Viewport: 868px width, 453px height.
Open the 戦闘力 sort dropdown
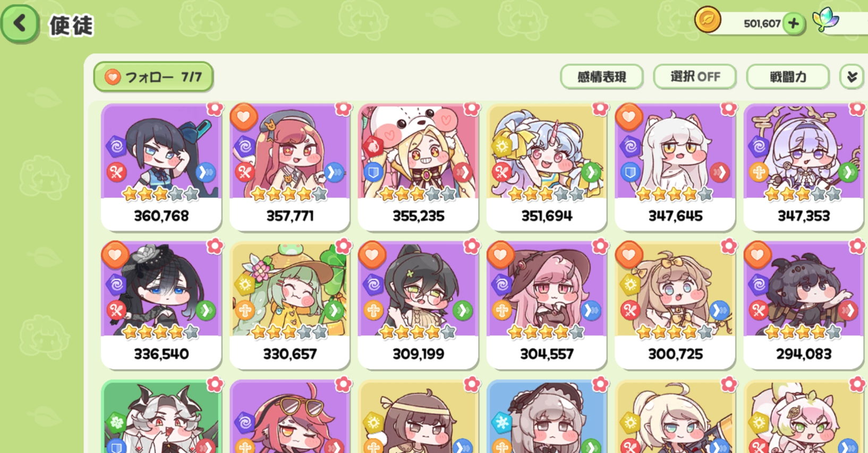[x=788, y=77]
